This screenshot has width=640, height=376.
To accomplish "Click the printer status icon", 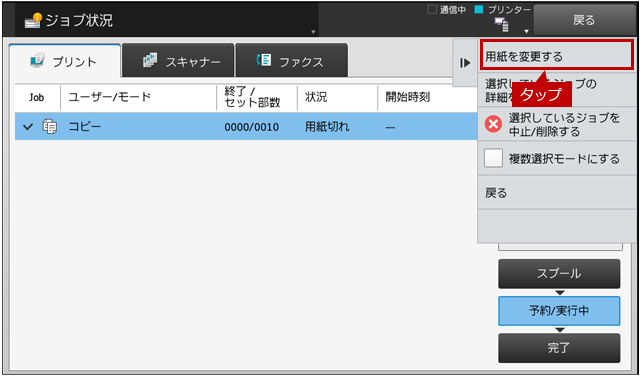I will pyautogui.click(x=502, y=25).
